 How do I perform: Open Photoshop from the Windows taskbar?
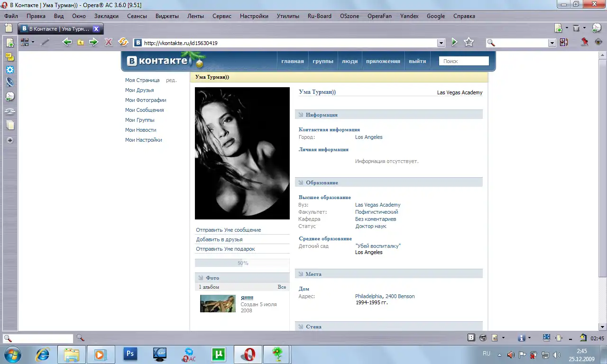click(x=129, y=354)
